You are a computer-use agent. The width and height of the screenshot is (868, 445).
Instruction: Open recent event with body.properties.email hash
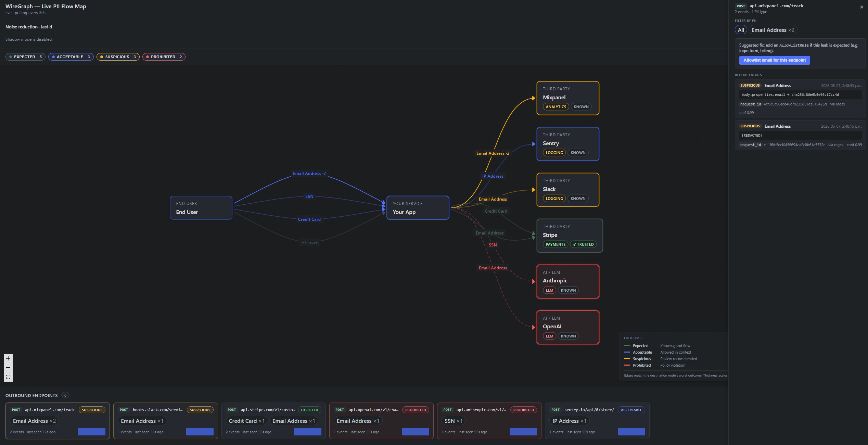(800, 99)
